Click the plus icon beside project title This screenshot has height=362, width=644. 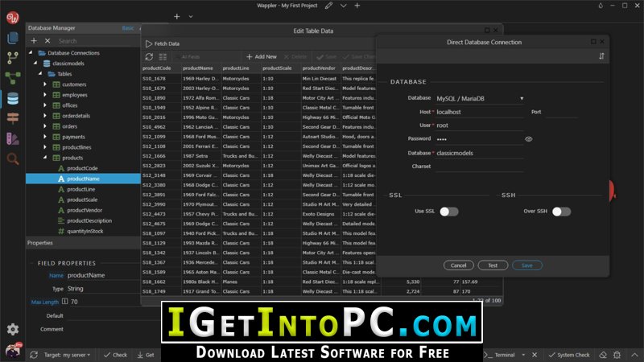pyautogui.click(x=357, y=6)
